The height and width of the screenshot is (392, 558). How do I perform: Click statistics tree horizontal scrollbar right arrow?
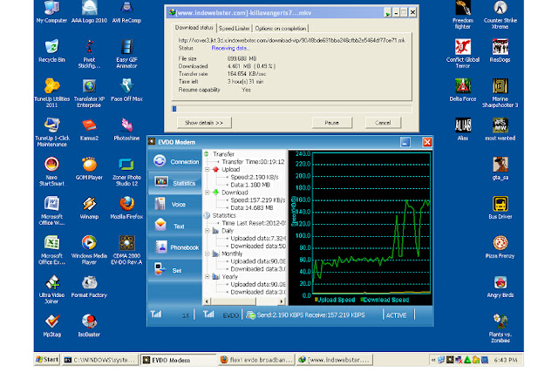pos(282,301)
